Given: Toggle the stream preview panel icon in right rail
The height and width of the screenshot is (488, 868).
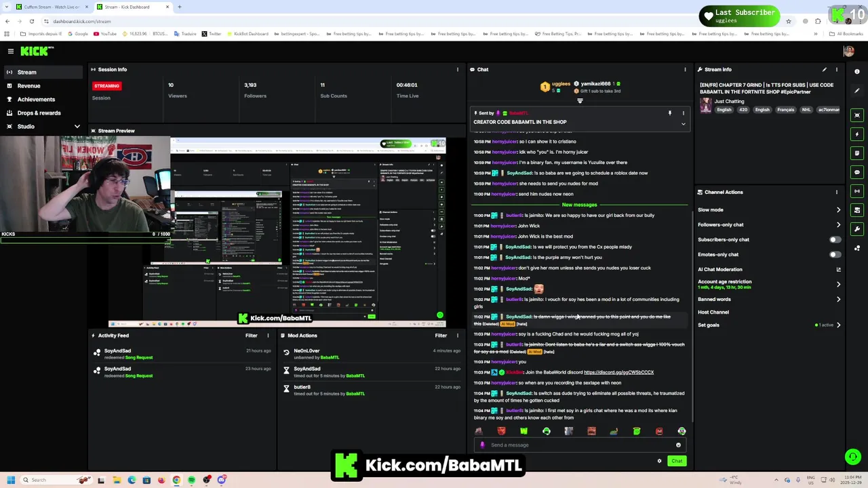Looking at the screenshot, I should coord(857,115).
